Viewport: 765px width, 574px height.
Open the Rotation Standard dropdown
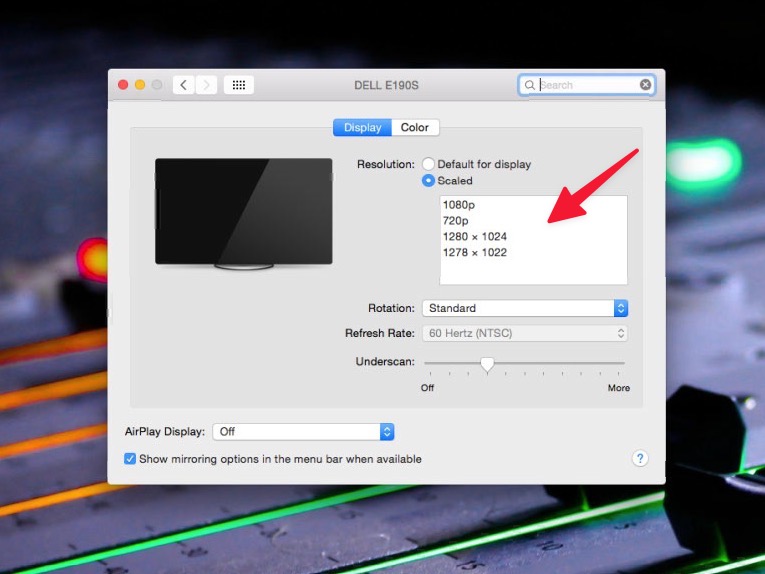point(525,308)
